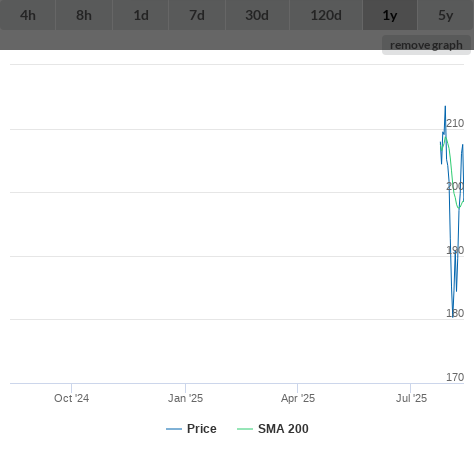
Task: Click the Jul '25 axis label
Action: (x=411, y=398)
